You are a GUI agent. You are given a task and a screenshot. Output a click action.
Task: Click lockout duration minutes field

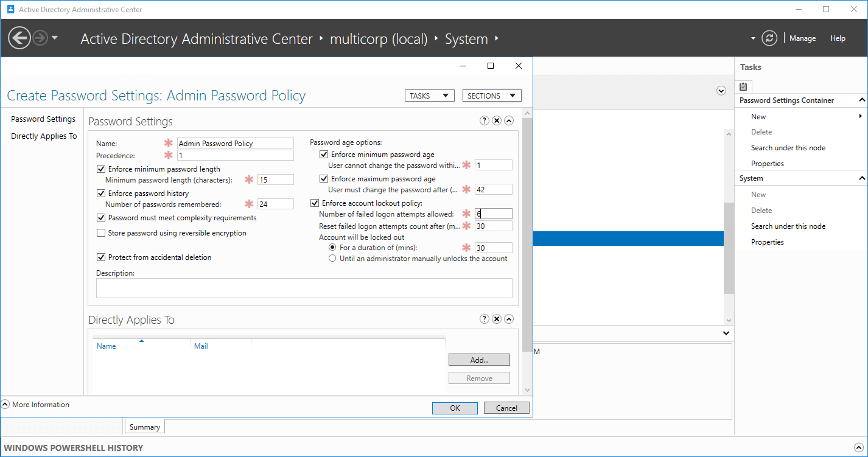pyautogui.click(x=494, y=248)
